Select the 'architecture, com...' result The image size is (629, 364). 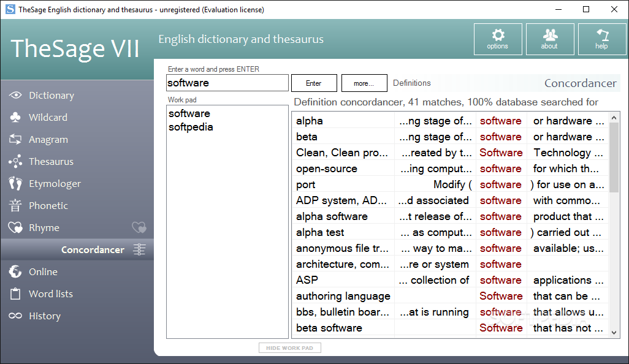tap(450, 264)
